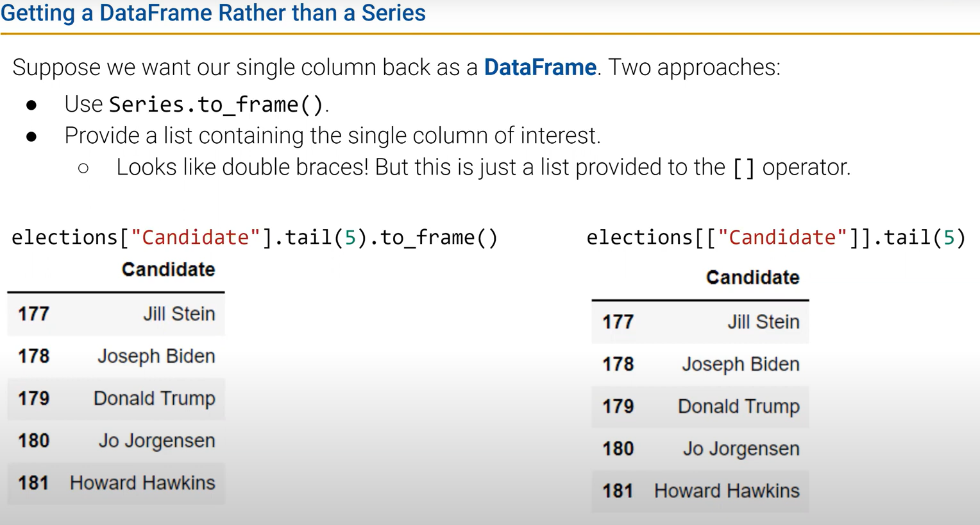Select the left table's 'Candidate' column header
This screenshot has height=525, width=980.
[169, 270]
